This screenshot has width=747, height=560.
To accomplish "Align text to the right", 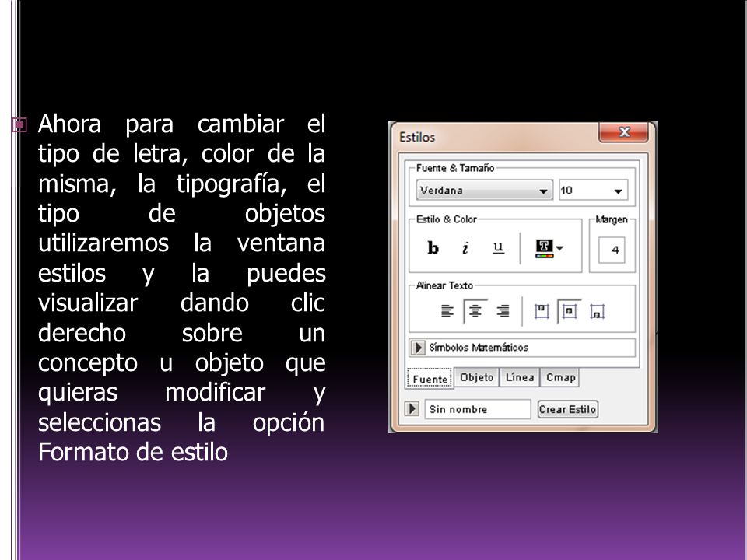I will 503,311.
